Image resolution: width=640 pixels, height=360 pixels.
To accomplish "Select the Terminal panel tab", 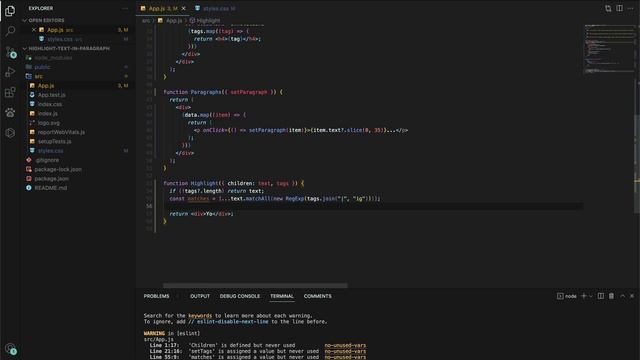I will [x=282, y=296].
